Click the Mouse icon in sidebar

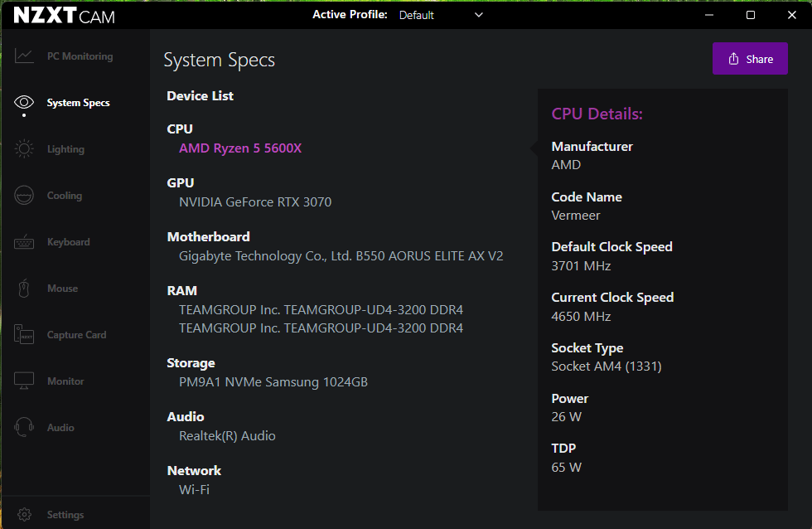click(24, 288)
